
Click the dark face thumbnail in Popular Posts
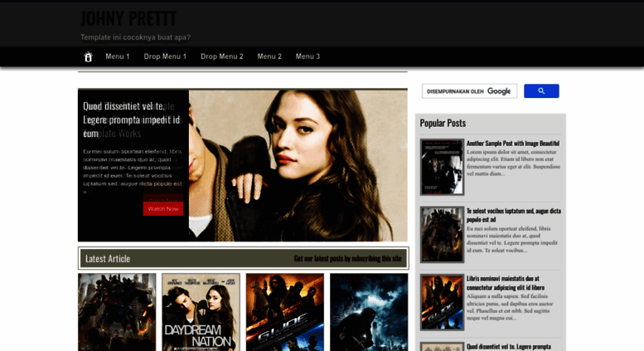pos(442,167)
